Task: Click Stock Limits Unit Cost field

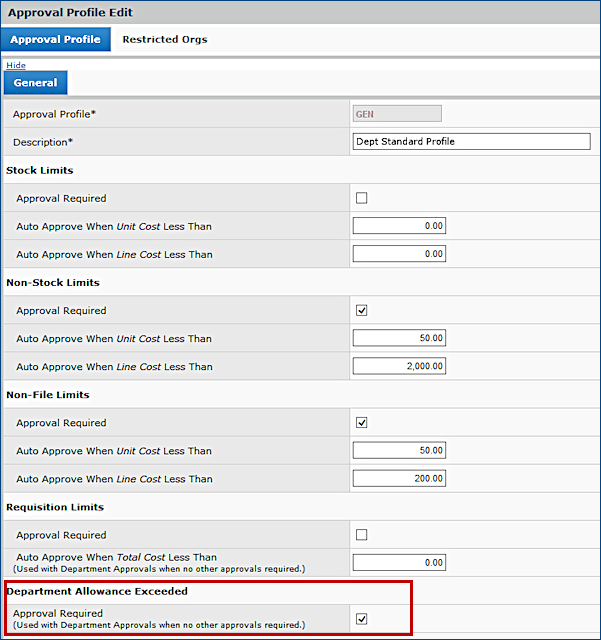Action: coord(399,226)
